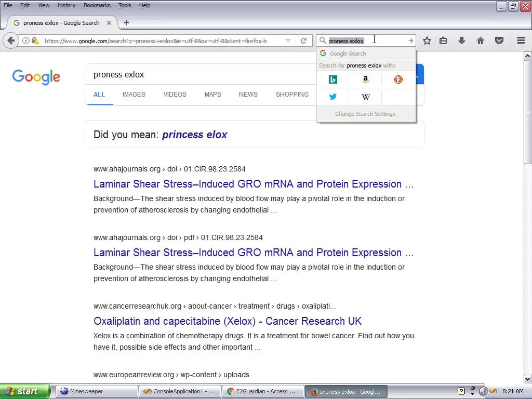Click the help icon in system tray

tap(461, 392)
